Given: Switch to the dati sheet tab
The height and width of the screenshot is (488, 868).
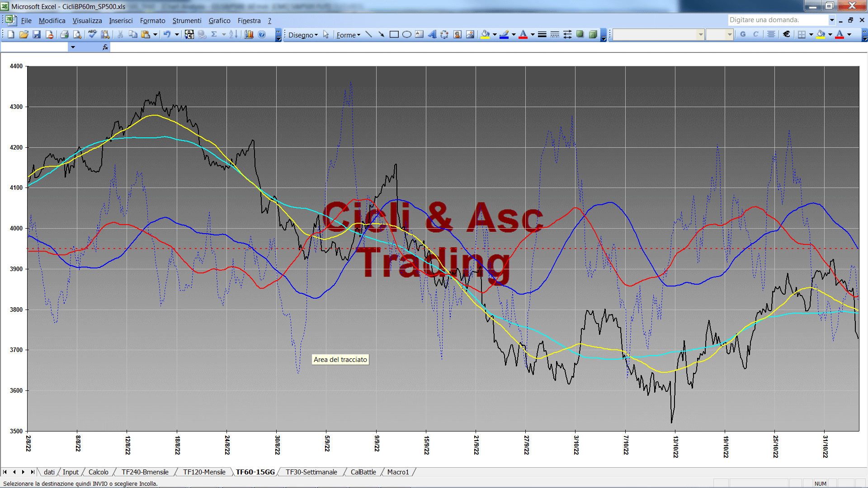Looking at the screenshot, I should [49, 472].
